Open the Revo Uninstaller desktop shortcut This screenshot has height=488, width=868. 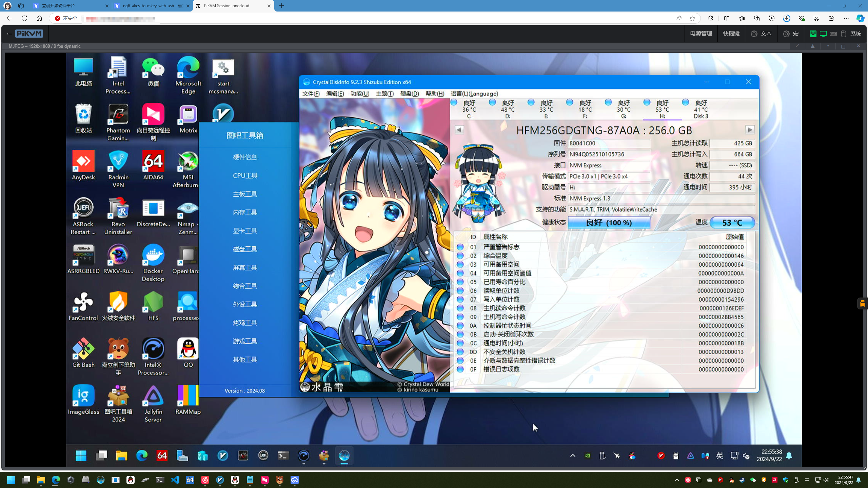coord(118,216)
